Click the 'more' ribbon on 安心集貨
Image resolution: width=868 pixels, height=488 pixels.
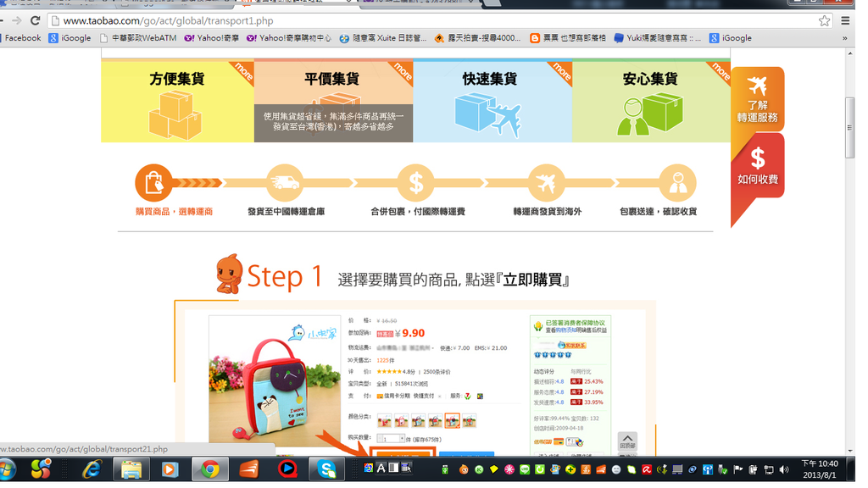pyautogui.click(x=721, y=71)
